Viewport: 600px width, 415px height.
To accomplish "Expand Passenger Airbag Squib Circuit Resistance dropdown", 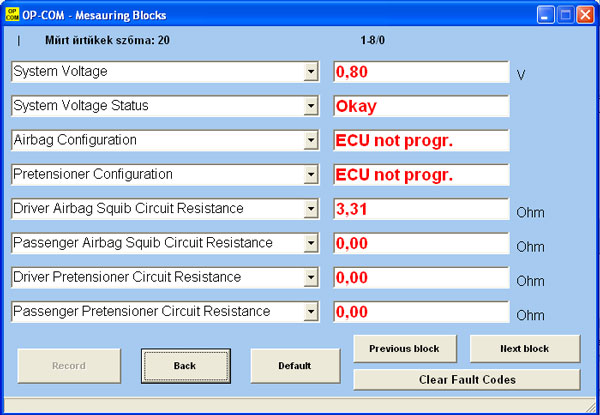I will (310, 244).
